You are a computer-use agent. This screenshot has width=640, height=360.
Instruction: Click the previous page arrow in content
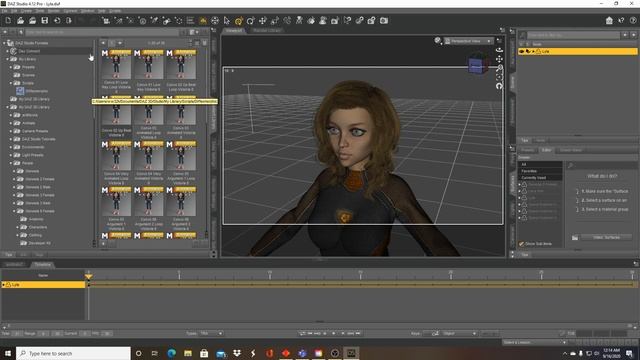coord(104,43)
